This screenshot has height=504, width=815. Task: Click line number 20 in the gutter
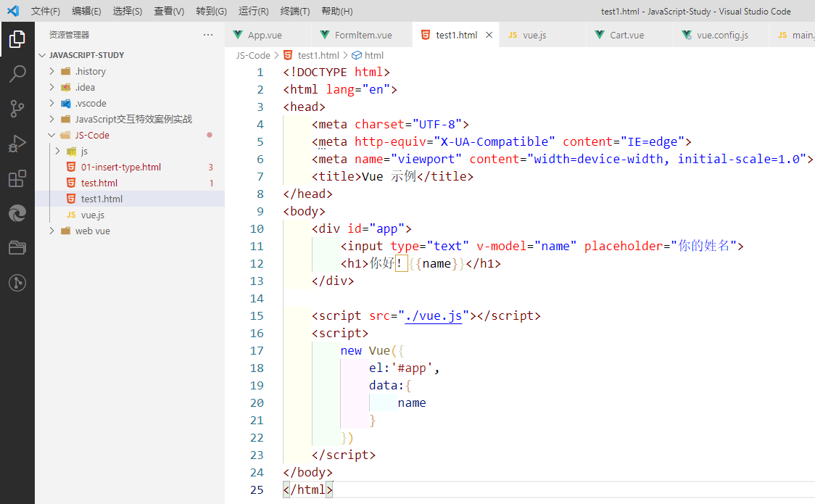(257, 402)
